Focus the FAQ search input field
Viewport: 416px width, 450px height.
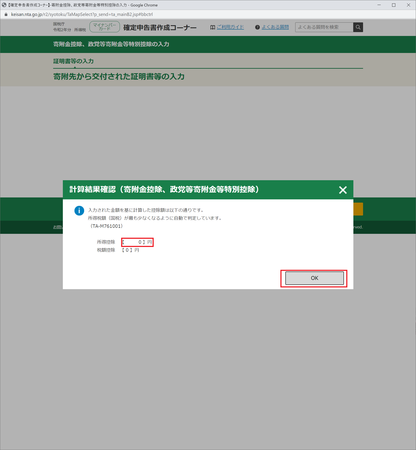point(324,27)
